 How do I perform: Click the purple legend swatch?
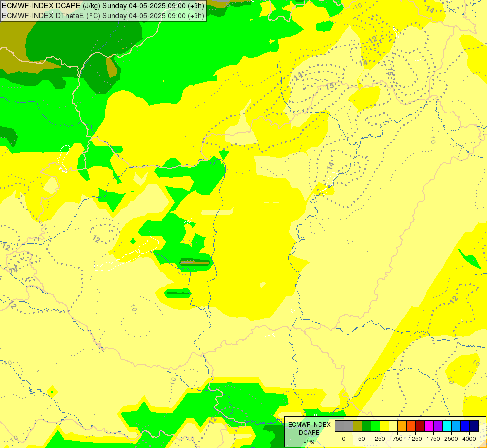[438, 426]
